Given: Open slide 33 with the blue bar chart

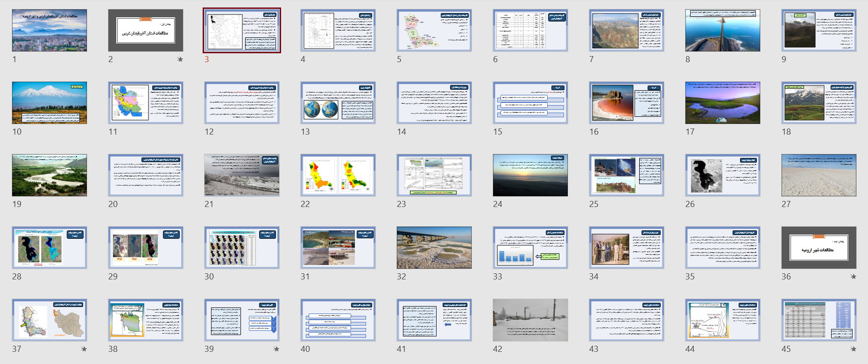Looking at the screenshot, I should [x=530, y=248].
